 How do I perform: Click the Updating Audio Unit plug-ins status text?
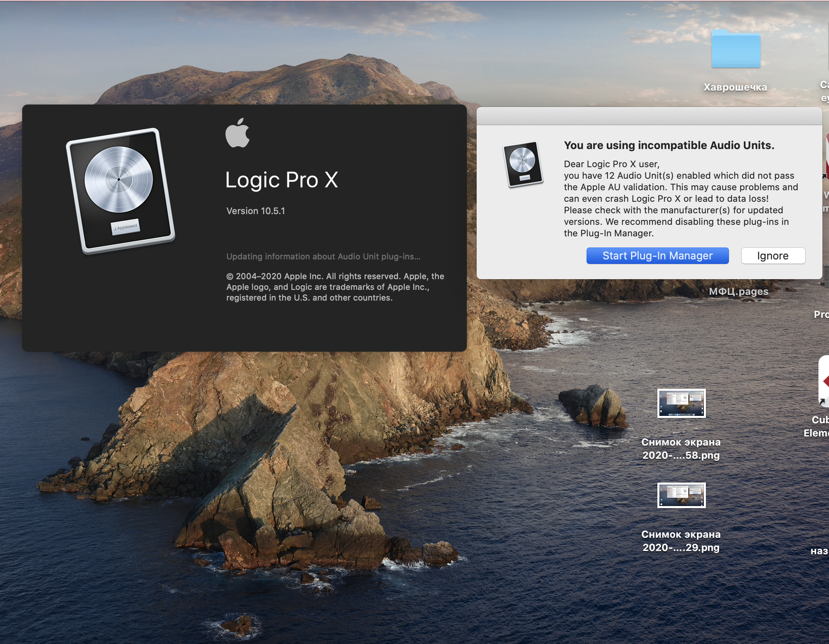(323, 257)
